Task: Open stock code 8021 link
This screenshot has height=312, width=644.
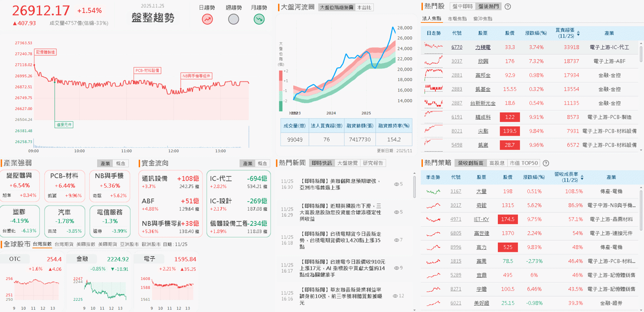Action: [x=457, y=131]
